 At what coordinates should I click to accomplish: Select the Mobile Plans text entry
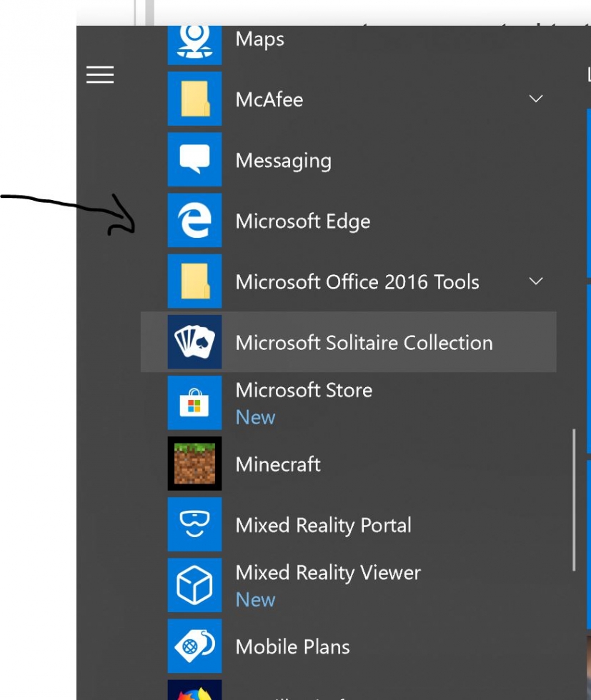point(292,647)
